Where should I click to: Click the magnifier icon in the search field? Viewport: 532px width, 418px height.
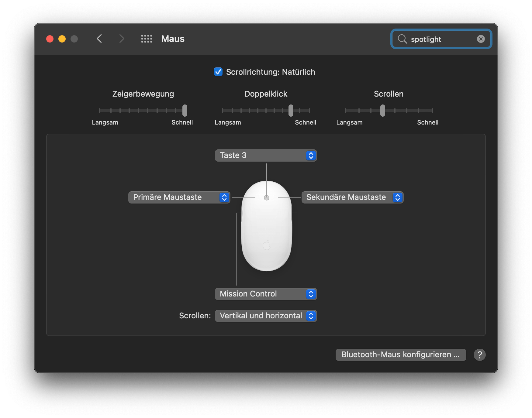tap(402, 39)
